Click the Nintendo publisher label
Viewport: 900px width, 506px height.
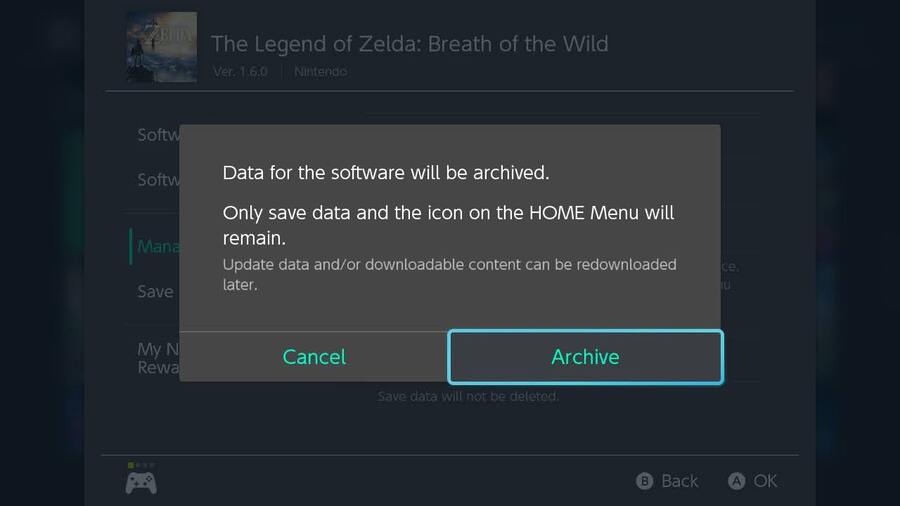(x=320, y=72)
